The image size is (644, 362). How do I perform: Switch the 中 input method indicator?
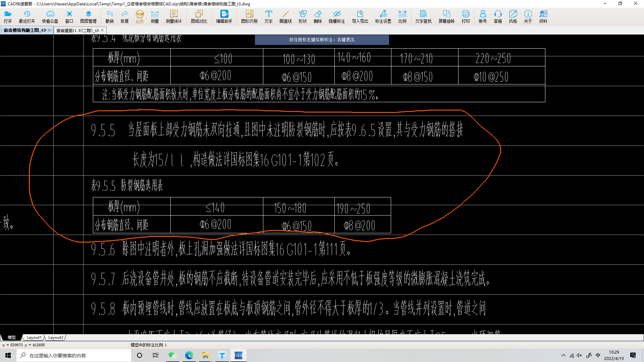[x=598, y=355]
